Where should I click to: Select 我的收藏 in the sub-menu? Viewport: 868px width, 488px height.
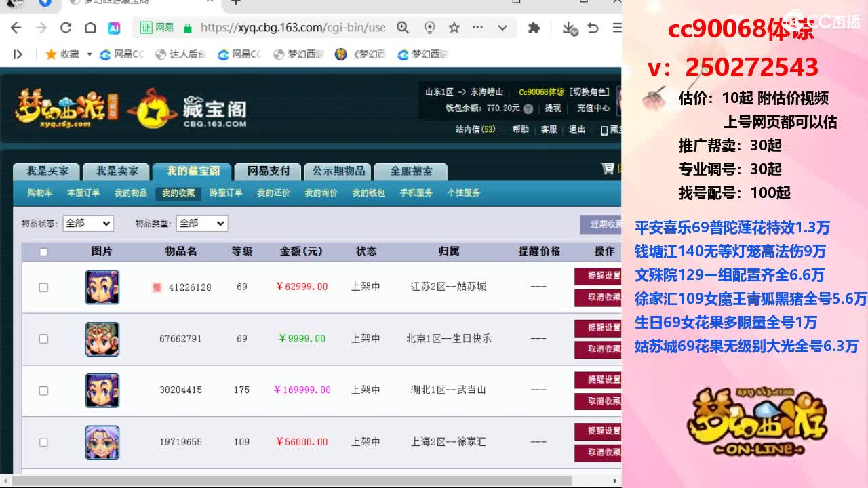178,193
